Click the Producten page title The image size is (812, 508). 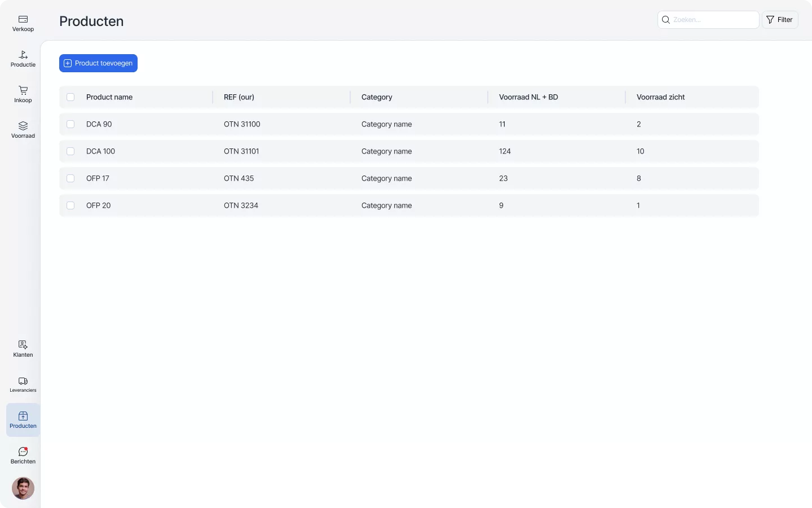point(91,21)
